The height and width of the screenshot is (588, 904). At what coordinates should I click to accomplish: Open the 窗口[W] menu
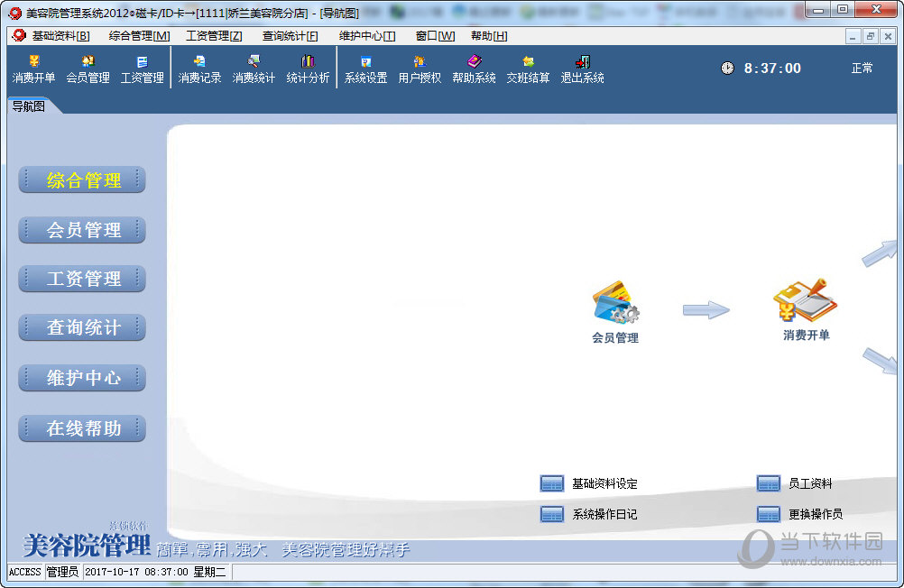coord(435,36)
